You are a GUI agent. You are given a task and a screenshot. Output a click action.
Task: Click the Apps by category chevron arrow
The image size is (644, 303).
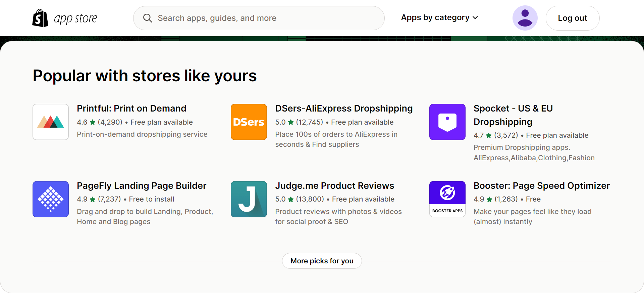[x=475, y=18]
